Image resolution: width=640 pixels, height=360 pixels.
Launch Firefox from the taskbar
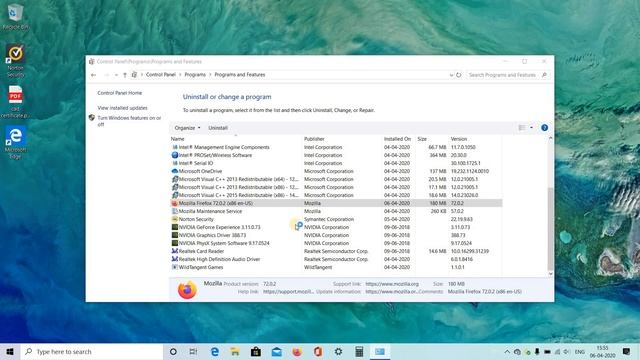click(x=297, y=351)
